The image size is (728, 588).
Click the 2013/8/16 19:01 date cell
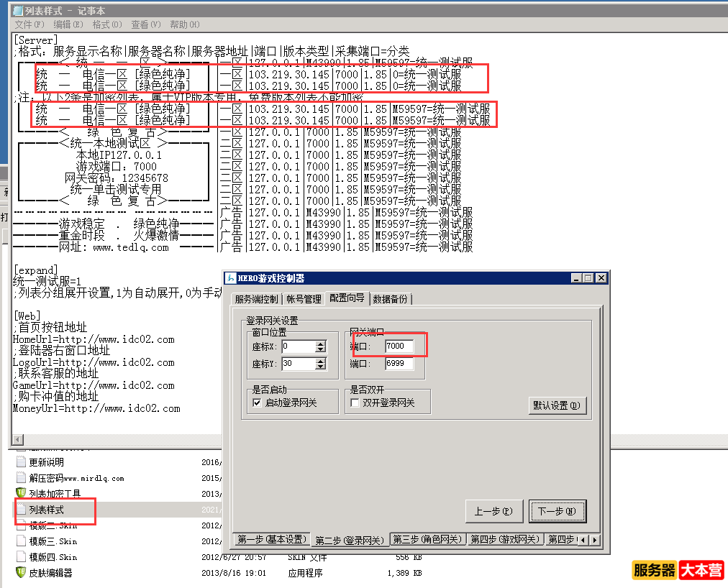click(234, 573)
